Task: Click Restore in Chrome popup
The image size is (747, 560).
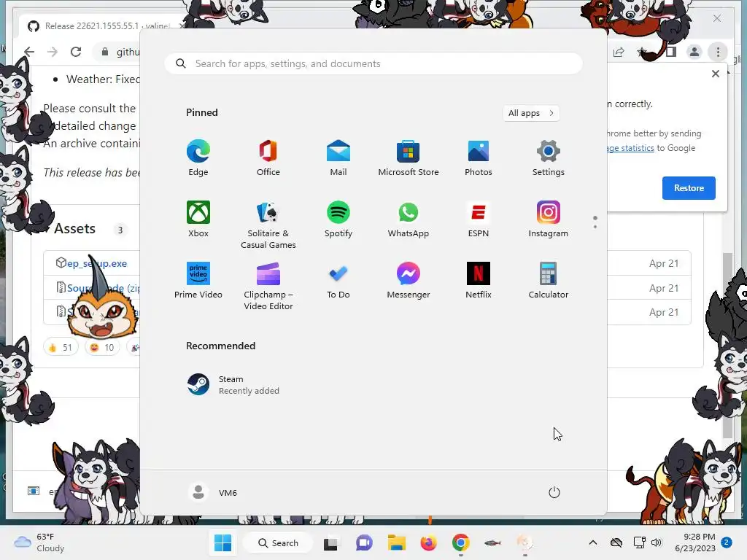Action: coord(689,187)
